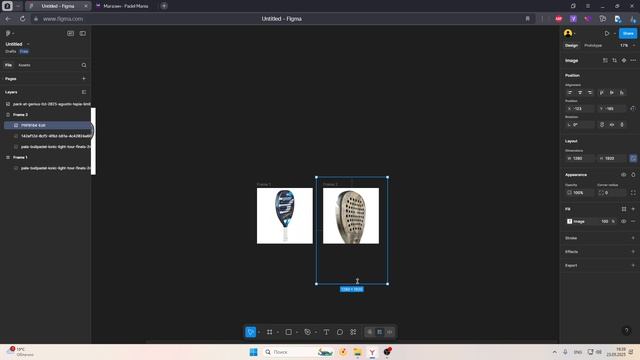The image size is (640, 360).
Task: Edit the Corner radius field
Action: click(611, 193)
